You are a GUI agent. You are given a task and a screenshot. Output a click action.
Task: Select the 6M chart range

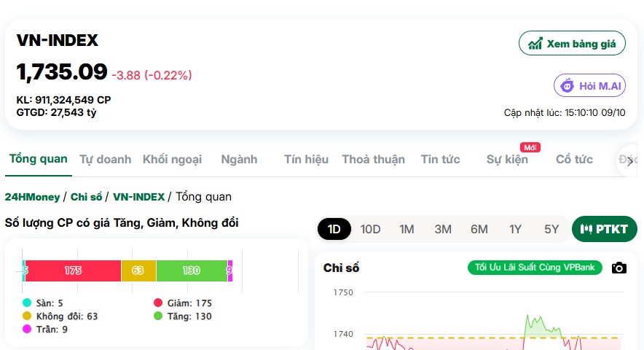[x=479, y=229]
